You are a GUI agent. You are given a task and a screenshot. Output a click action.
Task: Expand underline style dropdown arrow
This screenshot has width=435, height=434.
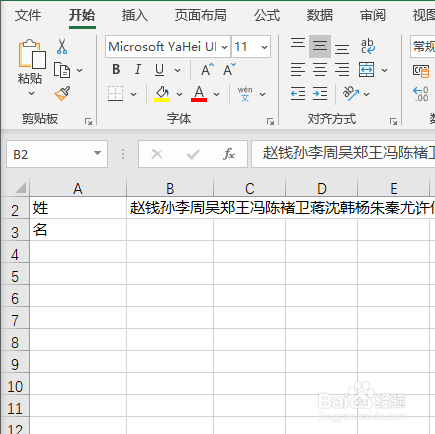point(177,70)
